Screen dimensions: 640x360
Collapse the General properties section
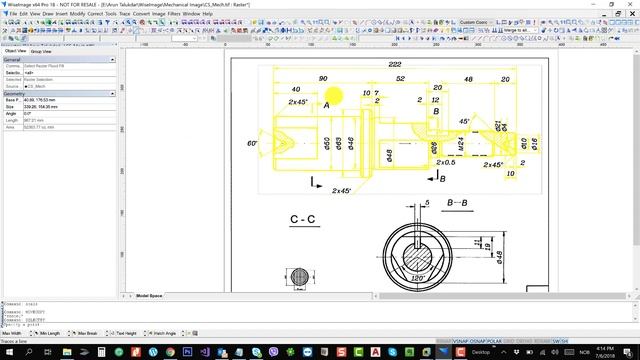tap(112, 60)
